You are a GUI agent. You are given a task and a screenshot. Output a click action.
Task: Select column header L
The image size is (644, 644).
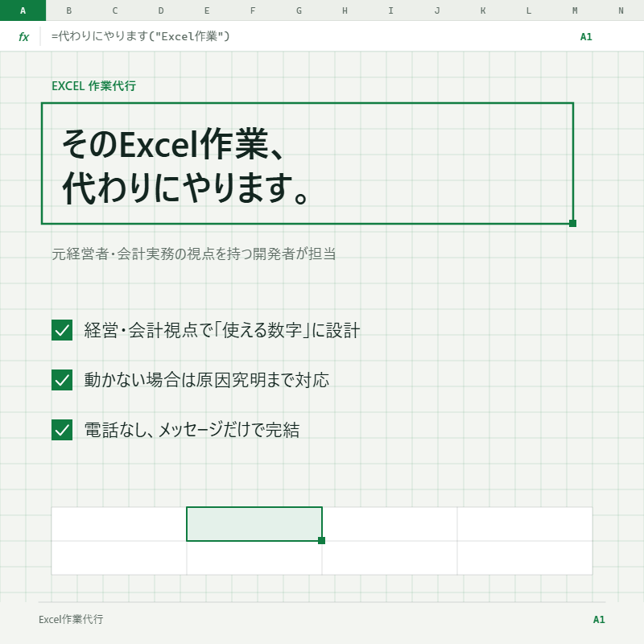pos(529,10)
